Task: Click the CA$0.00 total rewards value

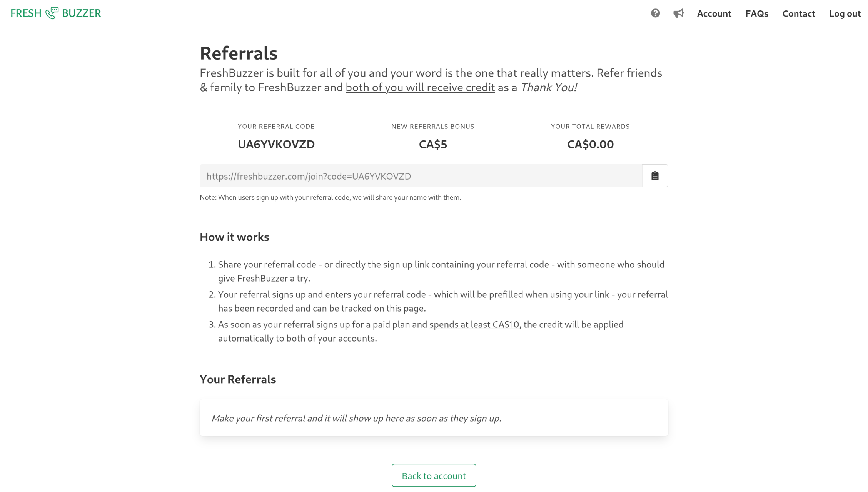Action: 590,145
